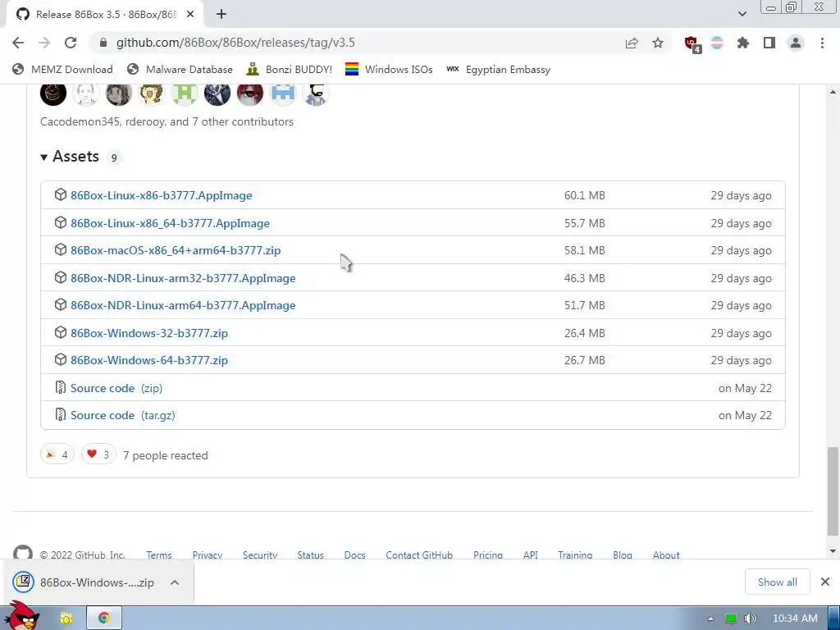Bookmark this page with the star icon
Viewport: 840px width, 630px height.
658,43
